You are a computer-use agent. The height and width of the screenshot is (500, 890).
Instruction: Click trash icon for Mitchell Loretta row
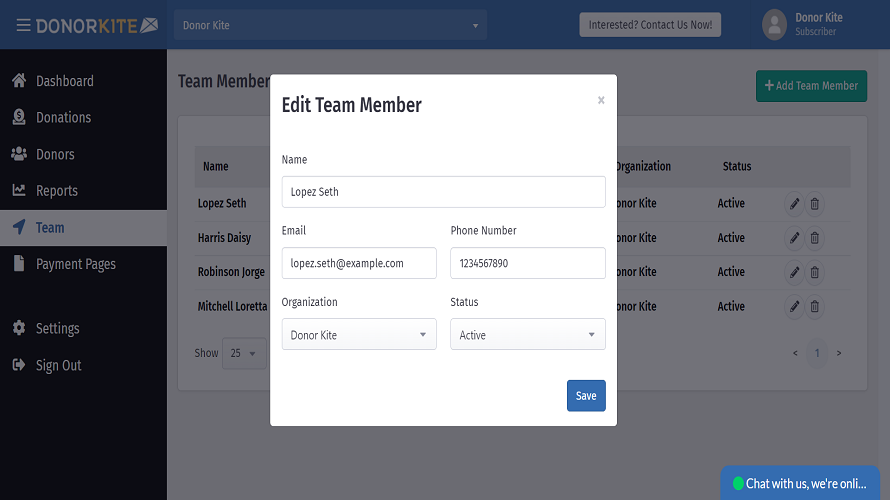pyautogui.click(x=815, y=307)
